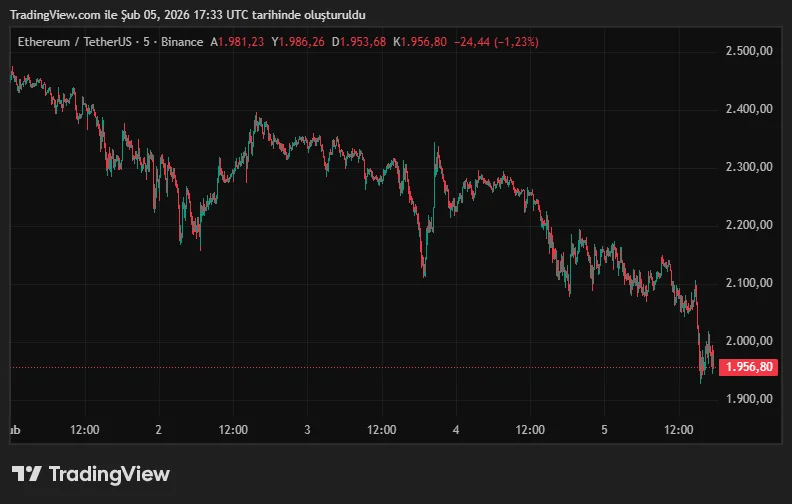Click the 2.500,00 price axis label
This screenshot has width=792, height=504.
pos(748,51)
